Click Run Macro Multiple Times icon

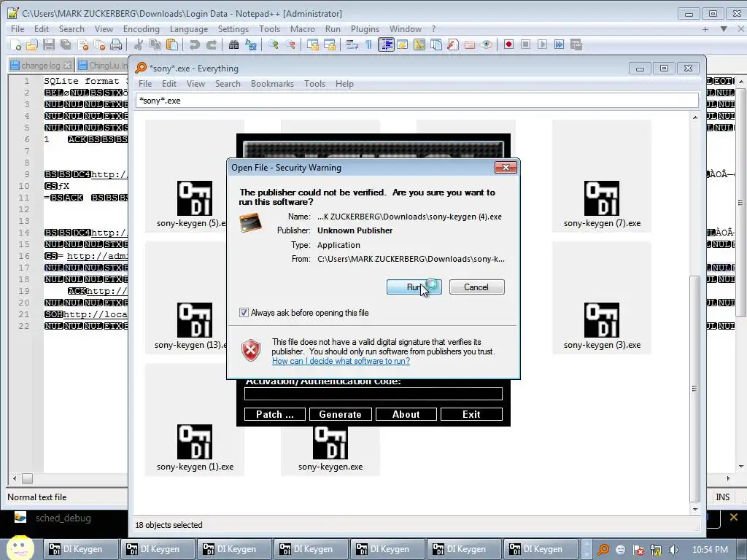560,44
